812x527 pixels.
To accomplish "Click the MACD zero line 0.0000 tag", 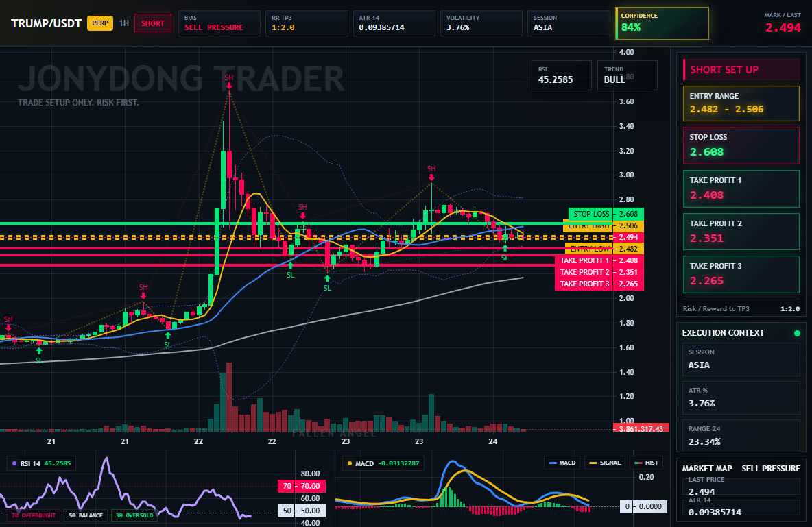I will tap(644, 506).
